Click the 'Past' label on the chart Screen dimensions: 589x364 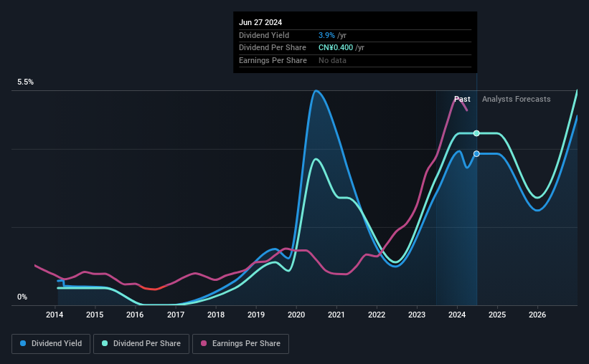[462, 99]
